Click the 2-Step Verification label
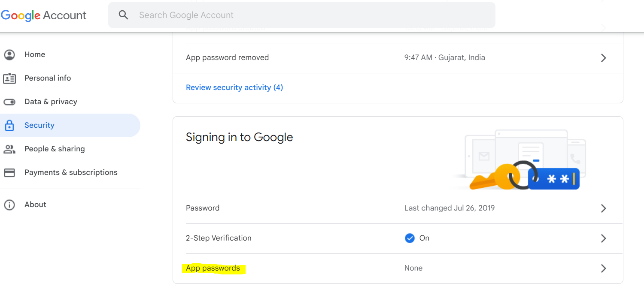This screenshot has height=289, width=644. tap(219, 238)
